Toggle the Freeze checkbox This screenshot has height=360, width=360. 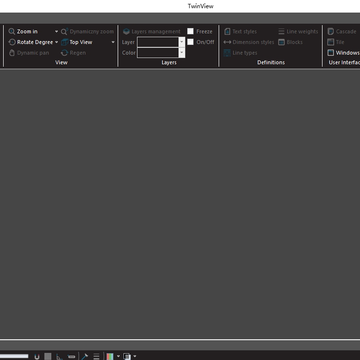[x=190, y=31]
